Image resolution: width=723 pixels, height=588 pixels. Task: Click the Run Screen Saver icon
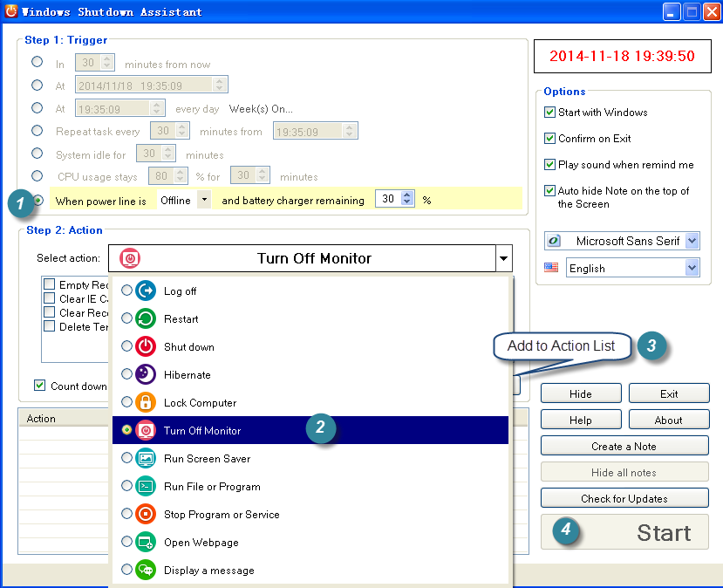(147, 459)
